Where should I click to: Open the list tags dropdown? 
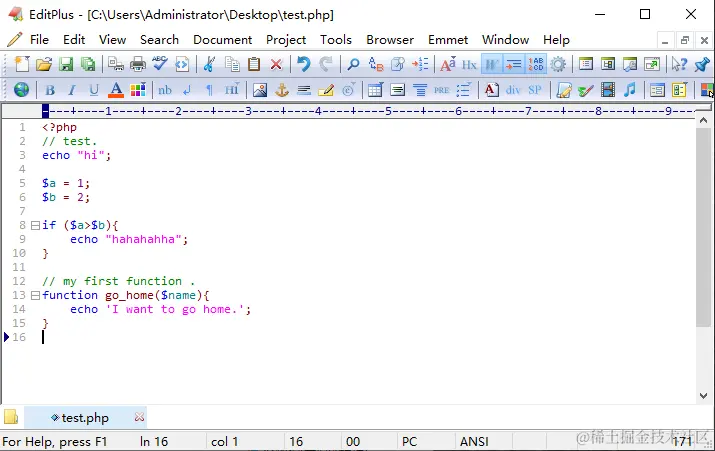click(x=464, y=90)
